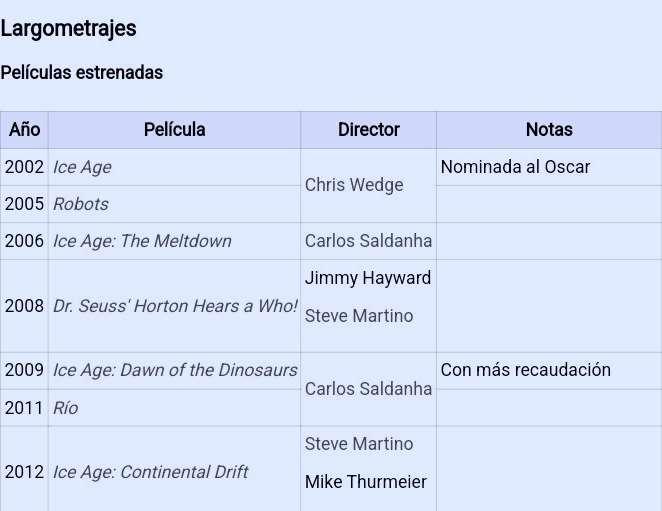Visit the Chris Wedge director page
This screenshot has width=662, height=511.
tap(354, 185)
